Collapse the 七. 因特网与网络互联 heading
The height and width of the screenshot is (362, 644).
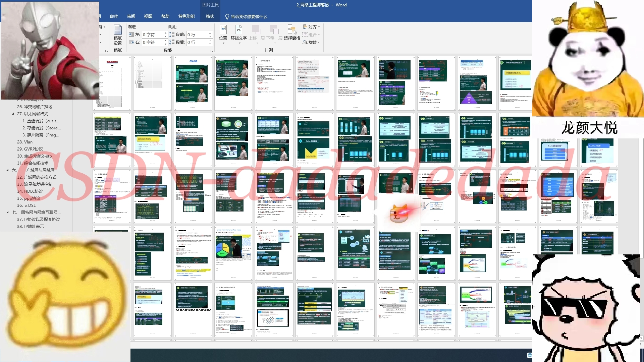click(x=7, y=213)
